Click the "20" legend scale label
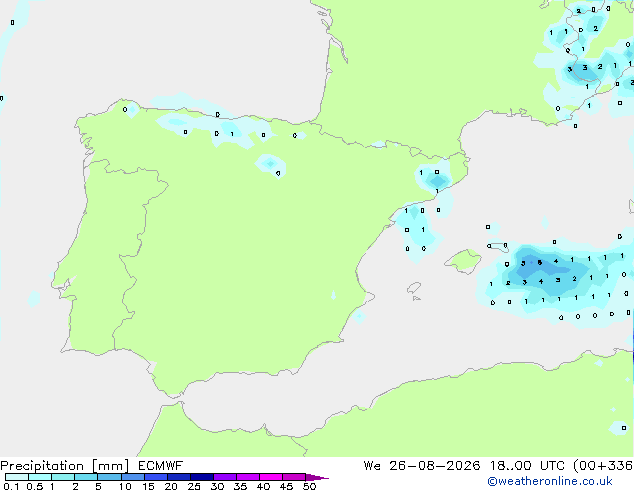 click(x=171, y=486)
